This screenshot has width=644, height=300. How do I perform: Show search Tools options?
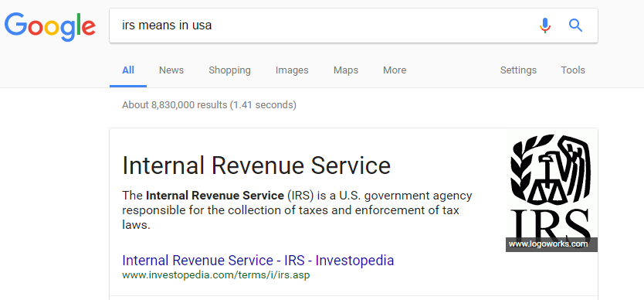point(573,70)
